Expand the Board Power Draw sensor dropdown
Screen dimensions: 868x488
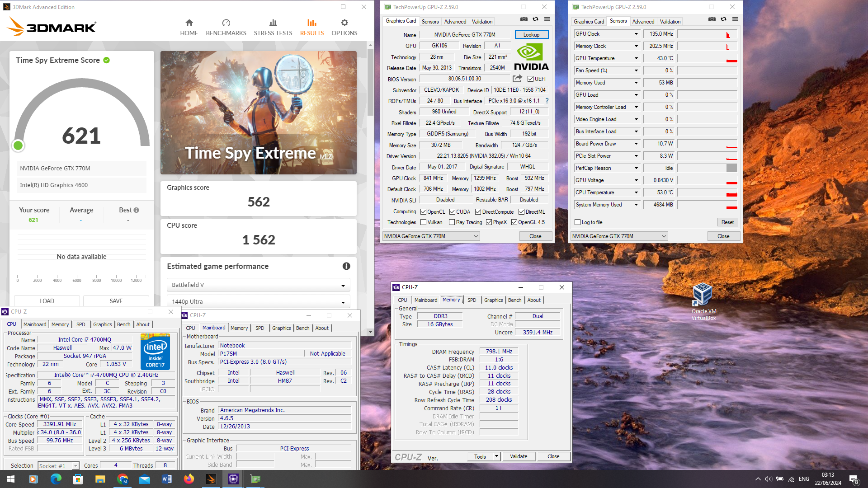pyautogui.click(x=636, y=144)
